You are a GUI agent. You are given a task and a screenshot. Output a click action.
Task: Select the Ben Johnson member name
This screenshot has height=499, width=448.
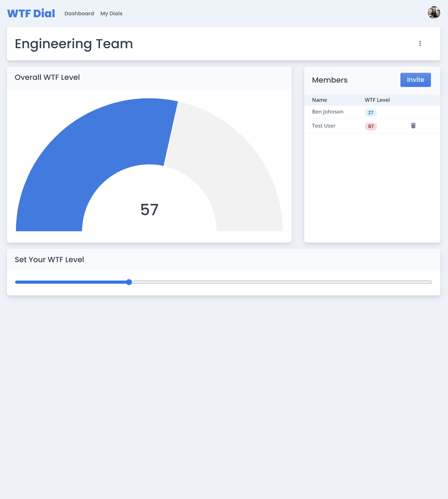(328, 112)
